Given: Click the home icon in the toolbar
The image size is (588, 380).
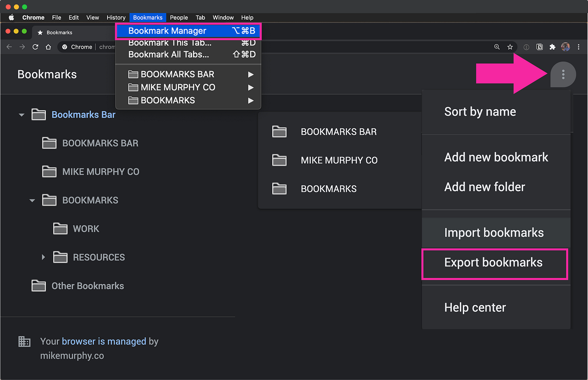Looking at the screenshot, I should [x=48, y=47].
